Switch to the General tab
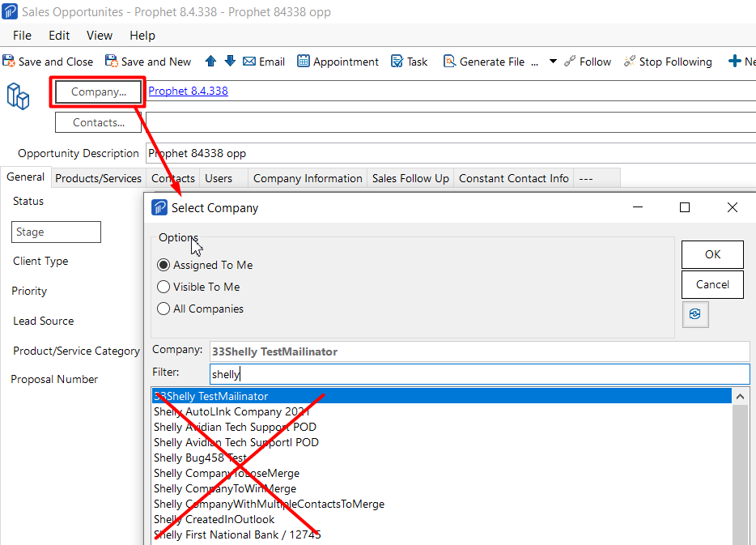Image resolution: width=756 pixels, height=545 pixels. [x=26, y=177]
